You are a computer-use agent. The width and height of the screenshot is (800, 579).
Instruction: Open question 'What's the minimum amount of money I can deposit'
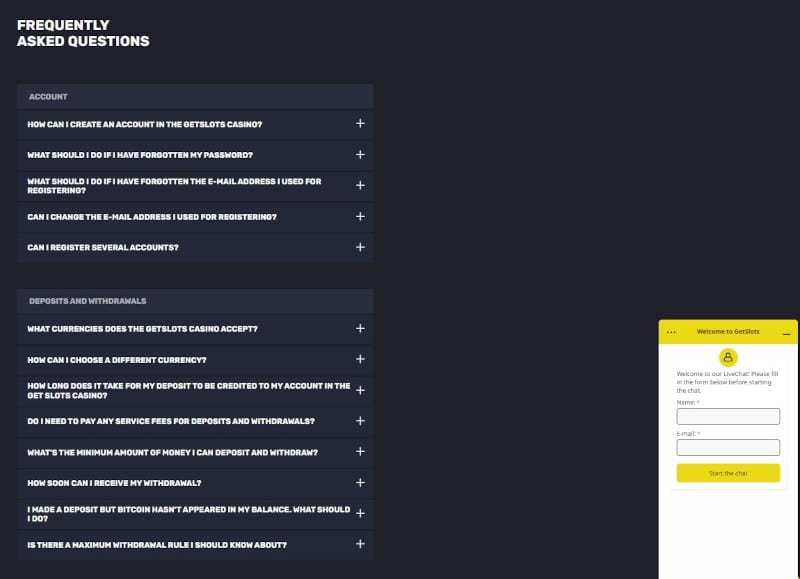pos(195,452)
